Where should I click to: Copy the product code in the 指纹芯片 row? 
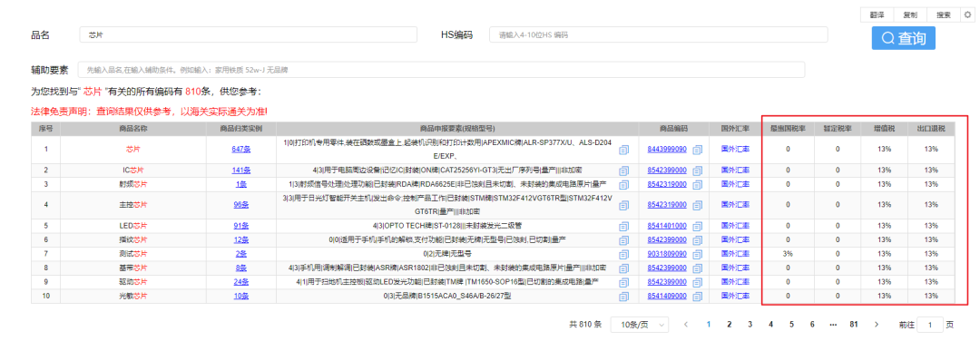[698, 239]
